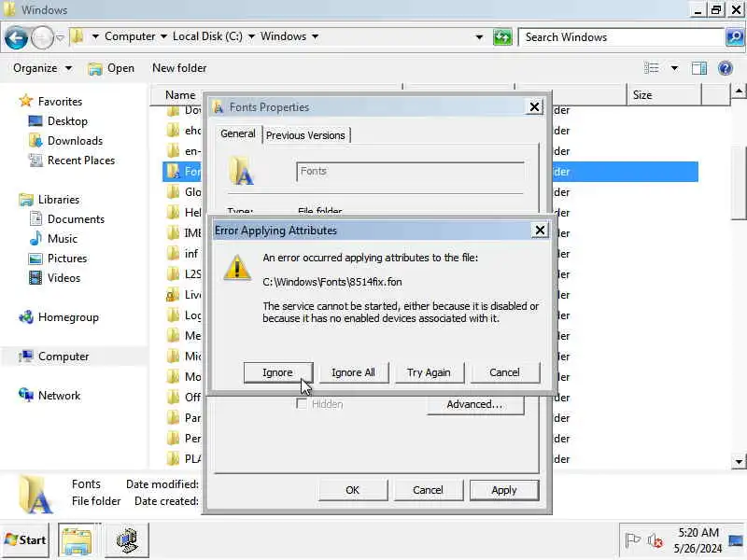Screen dimensions: 747x560
Task: Open Desktop in the navigation pane
Action: (x=67, y=121)
